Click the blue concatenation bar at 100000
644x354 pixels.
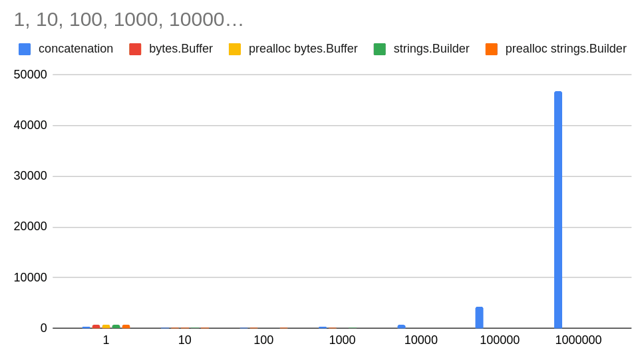pos(479,317)
